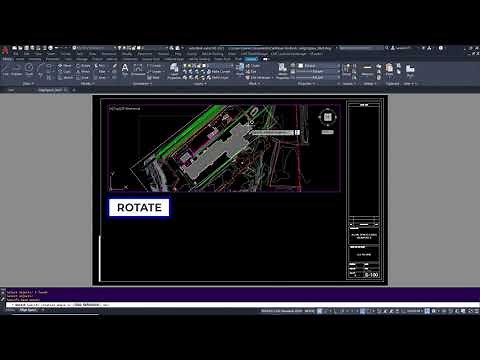Open the Measure utility

tap(367, 70)
